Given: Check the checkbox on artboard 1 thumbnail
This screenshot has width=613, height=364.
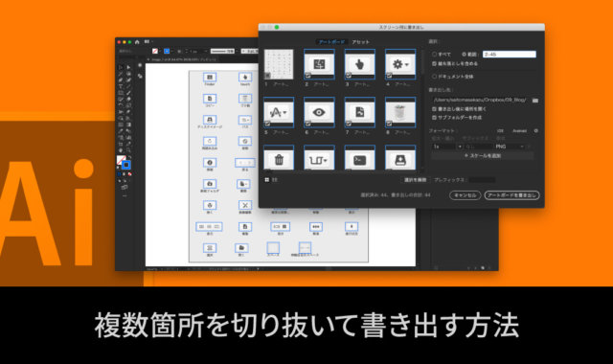Looking at the screenshot, I should (x=267, y=76).
